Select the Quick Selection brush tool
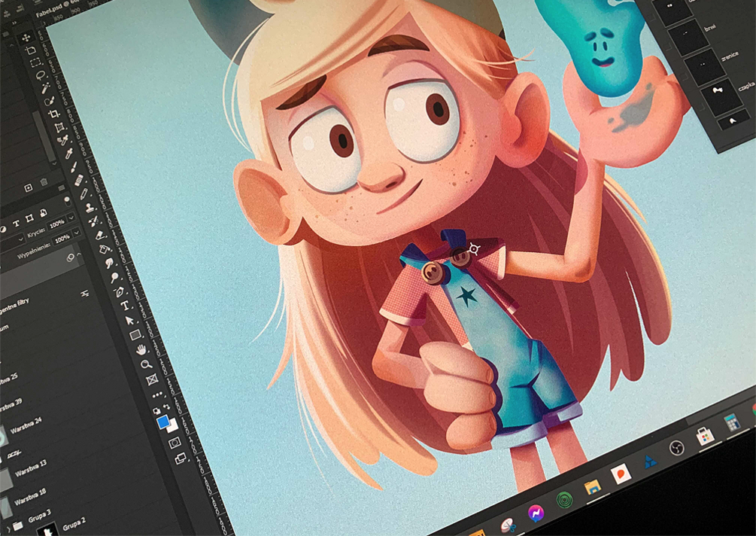 (x=50, y=101)
